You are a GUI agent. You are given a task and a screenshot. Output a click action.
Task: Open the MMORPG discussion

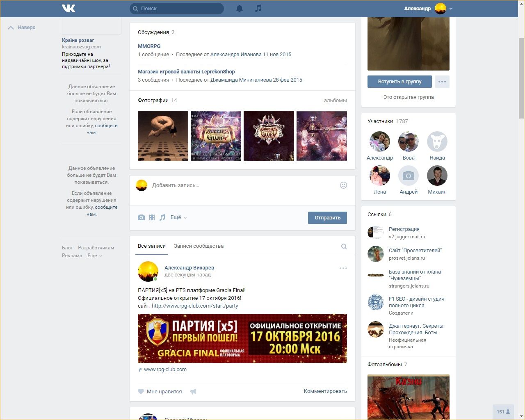click(x=149, y=46)
